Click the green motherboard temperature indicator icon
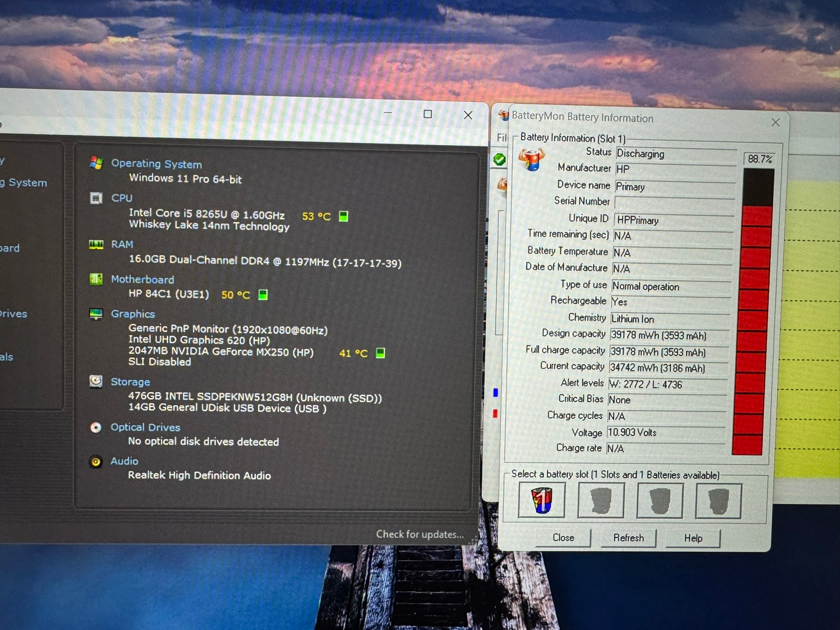Screen dimensions: 840x630 pos(263,294)
